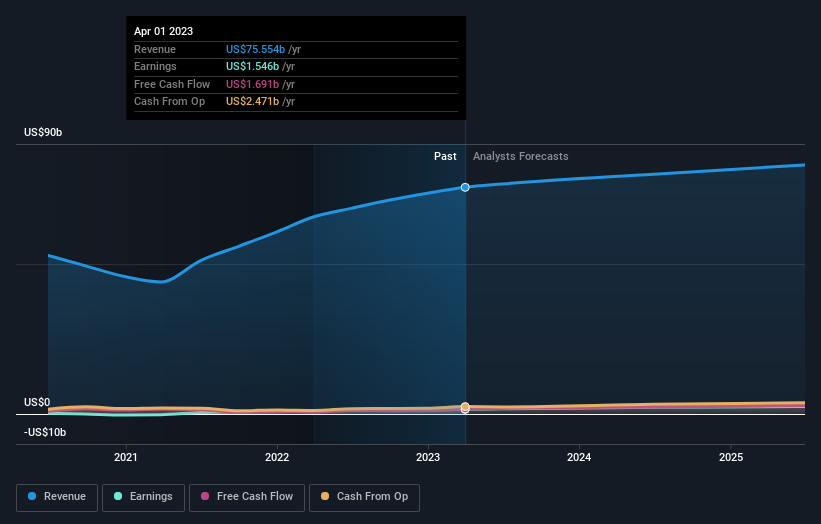The width and height of the screenshot is (821, 524).
Task: Click the US$1.546b earnings value
Action: (x=252, y=66)
